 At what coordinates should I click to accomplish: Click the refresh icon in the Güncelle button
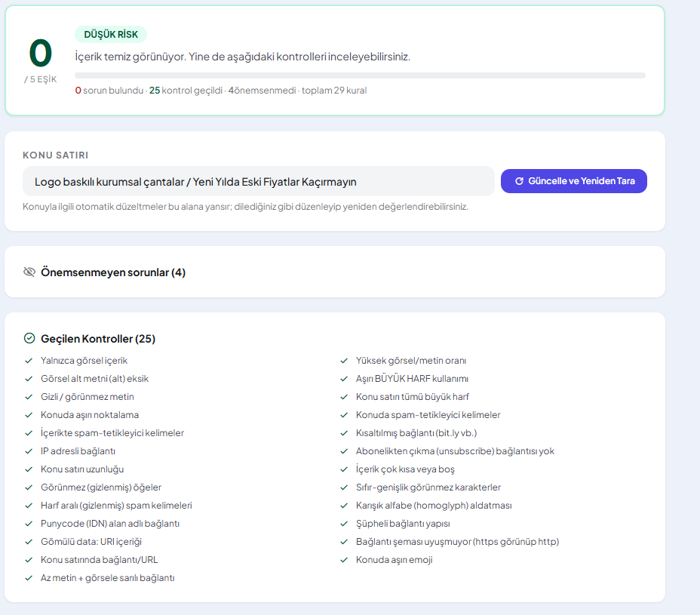519,181
